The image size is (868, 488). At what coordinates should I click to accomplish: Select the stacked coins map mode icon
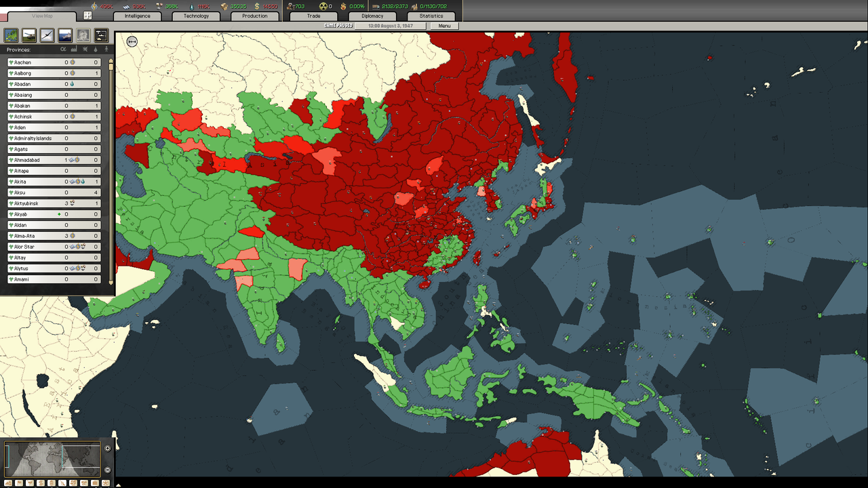[52, 483]
